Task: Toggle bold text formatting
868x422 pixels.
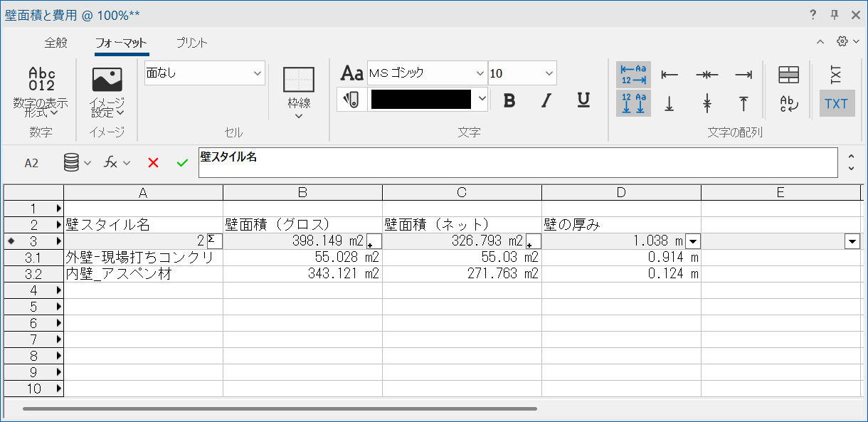Action: [509, 100]
